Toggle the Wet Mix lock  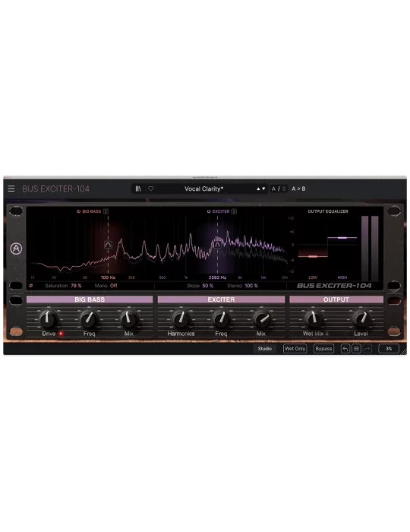[x=327, y=334]
